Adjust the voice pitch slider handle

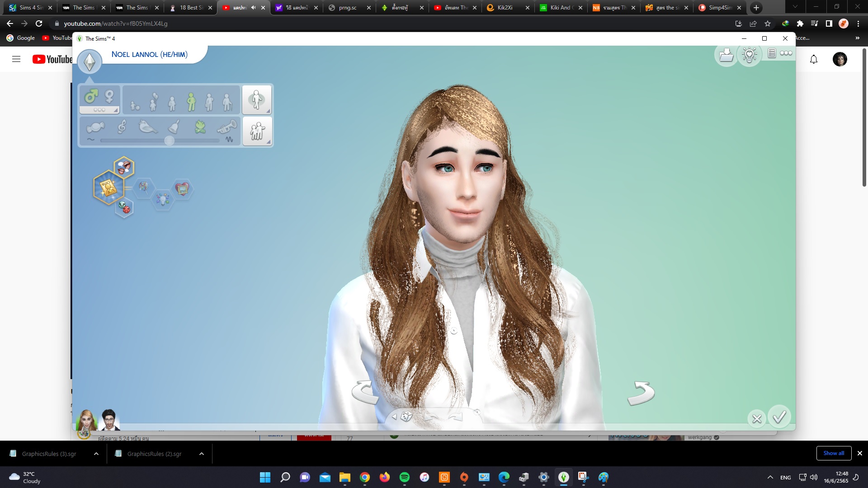[x=169, y=141]
